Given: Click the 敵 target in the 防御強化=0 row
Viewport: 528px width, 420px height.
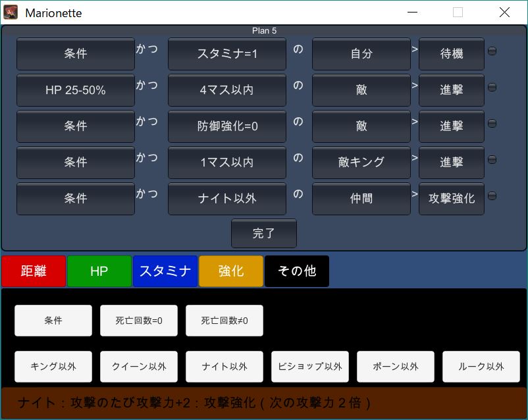Looking at the screenshot, I should [361, 126].
